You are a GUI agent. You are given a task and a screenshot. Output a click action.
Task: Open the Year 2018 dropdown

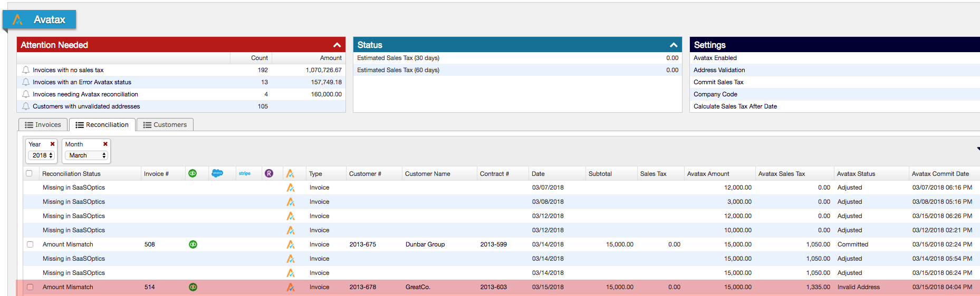[42, 155]
